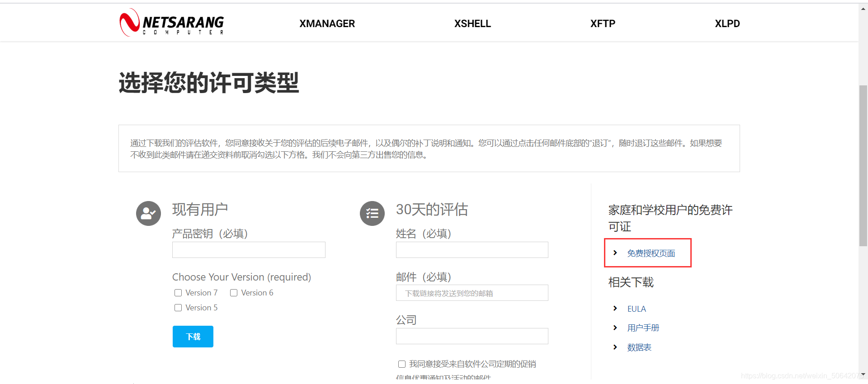
Task: Open the XSHELL menu item
Action: (472, 23)
